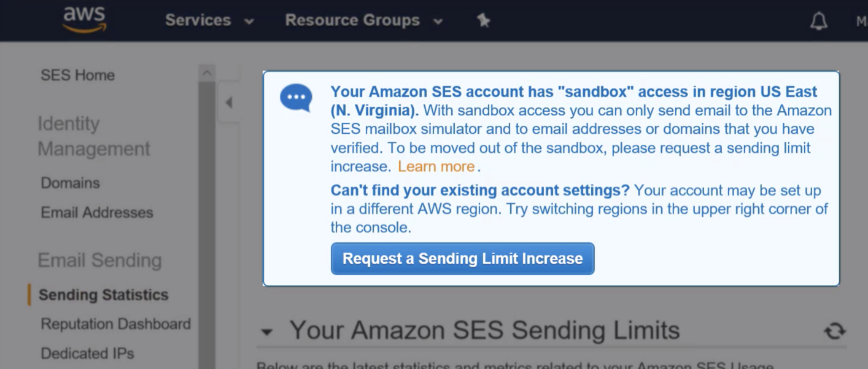Open the notifications bell

tap(820, 20)
